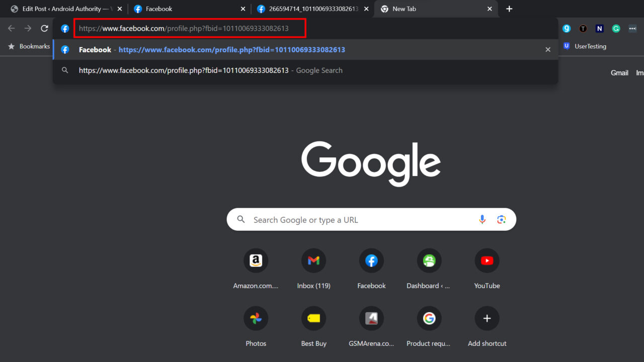Screen dimensions: 644x362
Task: Open the Notion extension icon
Action: tap(599, 29)
